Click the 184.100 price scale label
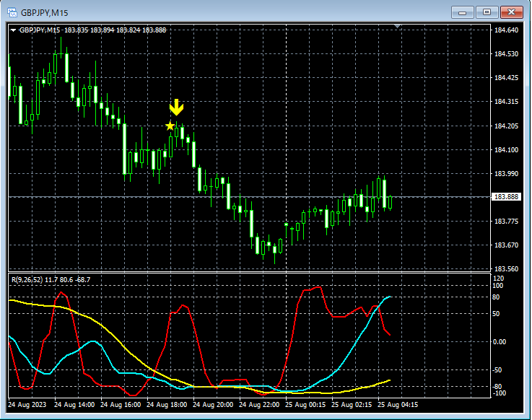The width and height of the screenshot is (532, 420). pyautogui.click(x=506, y=149)
